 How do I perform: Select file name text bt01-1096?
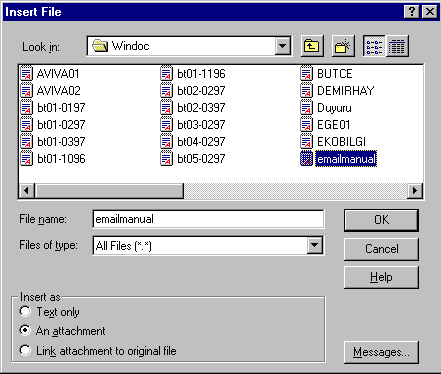pyautogui.click(x=61, y=159)
